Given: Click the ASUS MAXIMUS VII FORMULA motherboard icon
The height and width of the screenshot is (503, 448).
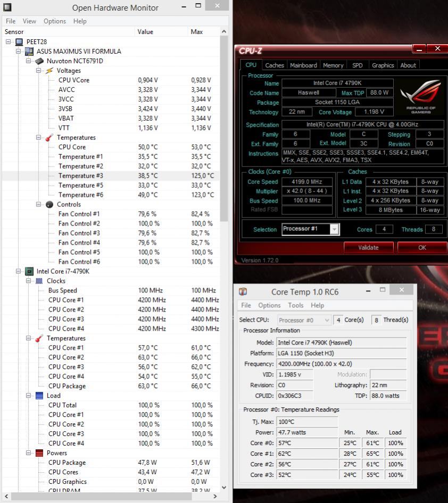Looking at the screenshot, I should click(x=29, y=52).
